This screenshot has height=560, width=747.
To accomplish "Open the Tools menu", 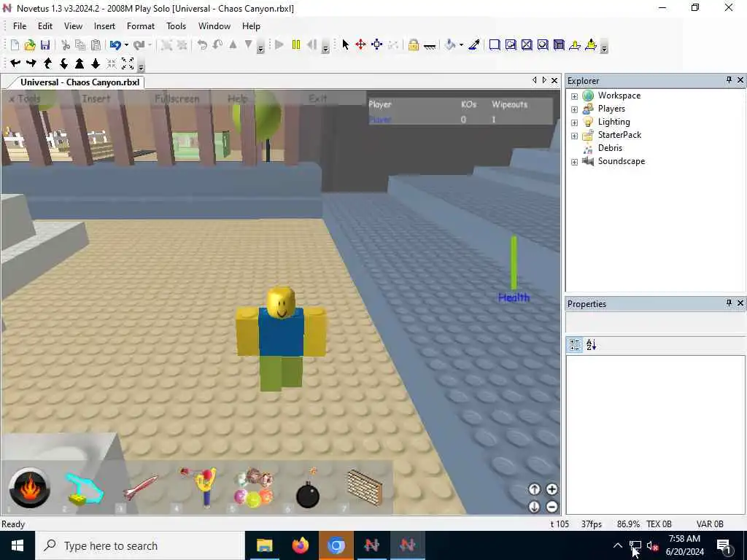I will point(177,26).
